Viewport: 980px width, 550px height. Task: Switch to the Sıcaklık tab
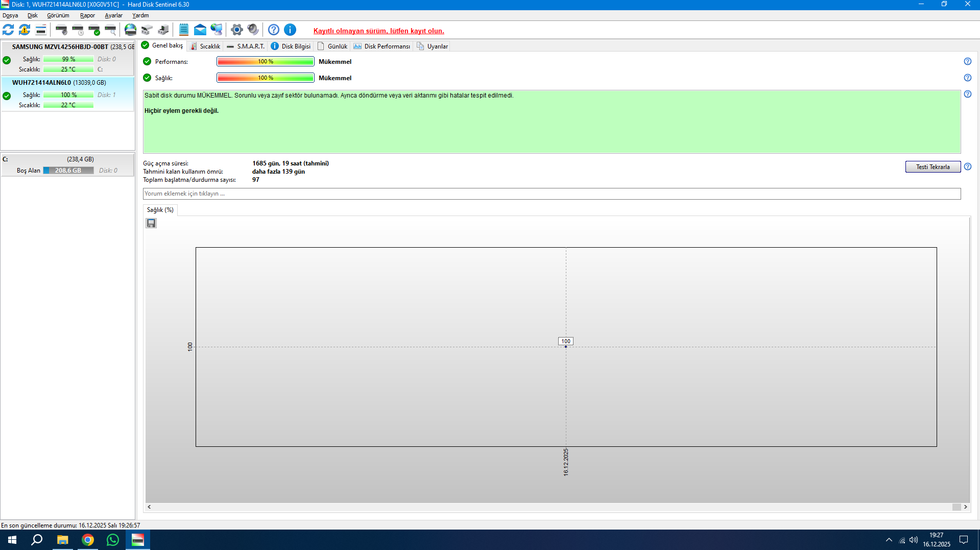click(205, 46)
